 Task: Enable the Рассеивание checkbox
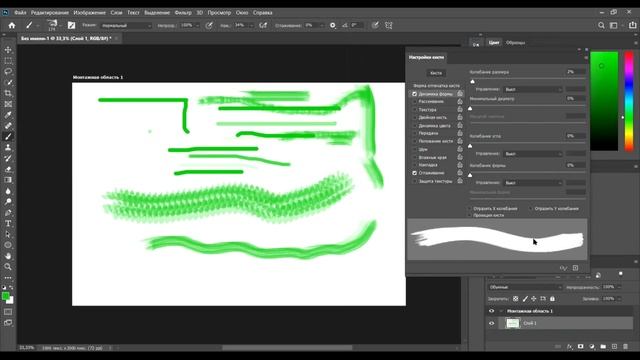coord(414,102)
